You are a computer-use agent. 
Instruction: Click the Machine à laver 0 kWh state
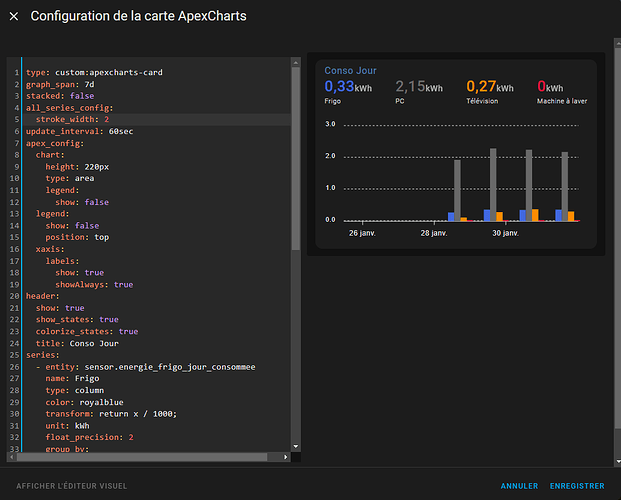pyautogui.click(x=562, y=91)
